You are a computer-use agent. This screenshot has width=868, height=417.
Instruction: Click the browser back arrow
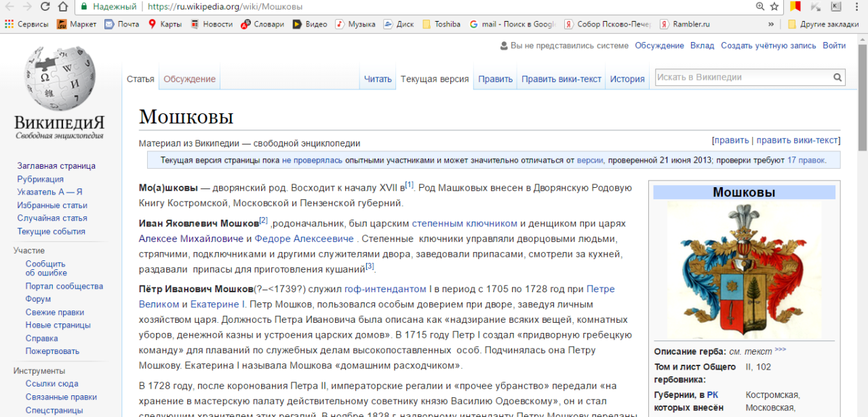9,7
